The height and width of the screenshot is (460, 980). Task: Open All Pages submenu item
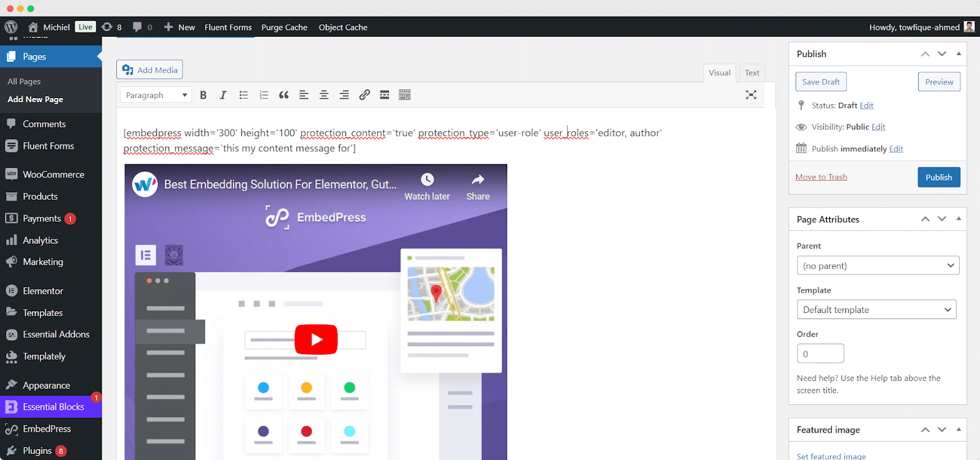(24, 81)
